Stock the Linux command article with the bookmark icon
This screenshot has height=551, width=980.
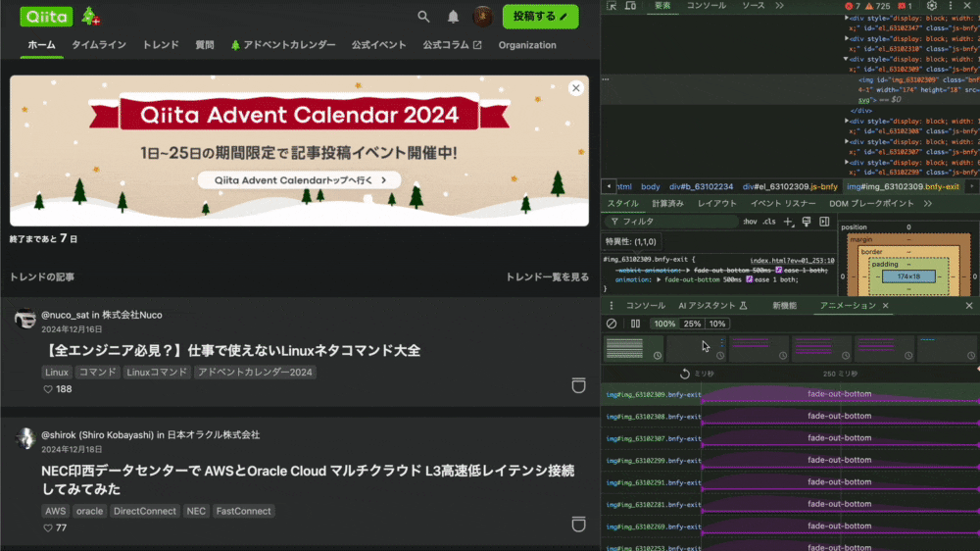(x=579, y=385)
